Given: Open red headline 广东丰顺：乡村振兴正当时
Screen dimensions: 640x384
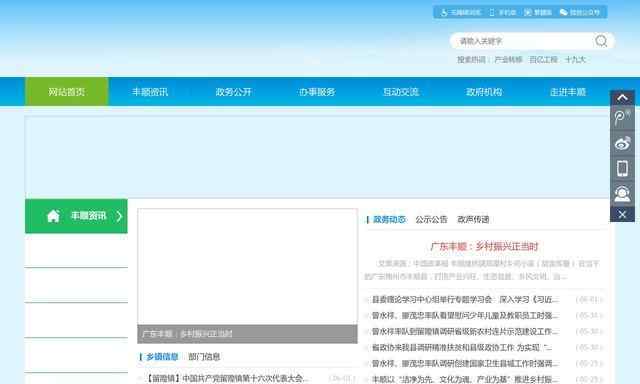Looking at the screenshot, I should pos(484,246).
